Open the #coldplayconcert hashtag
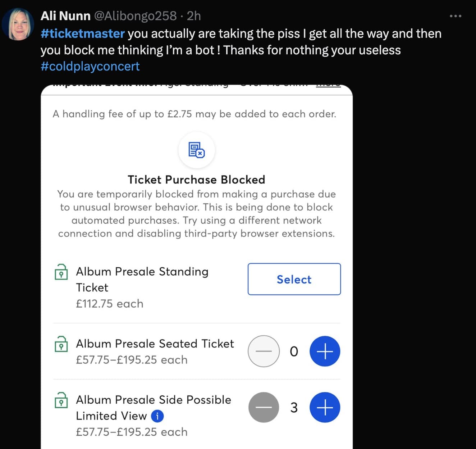The height and width of the screenshot is (449, 476). point(90,66)
